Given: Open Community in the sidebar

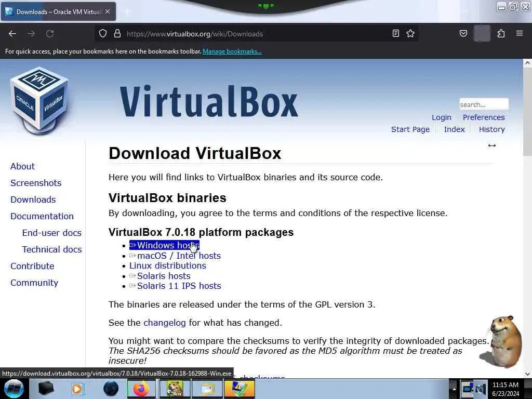Looking at the screenshot, I should 34,283.
